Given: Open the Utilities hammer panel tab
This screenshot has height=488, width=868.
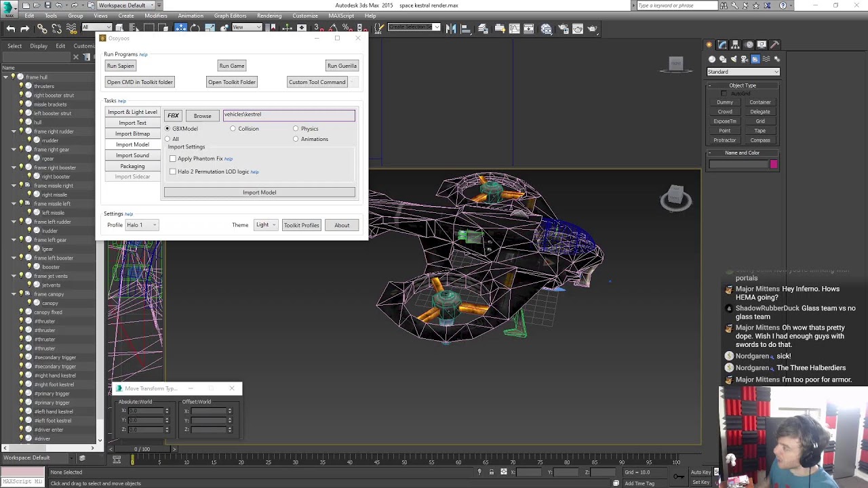Looking at the screenshot, I should point(774,45).
